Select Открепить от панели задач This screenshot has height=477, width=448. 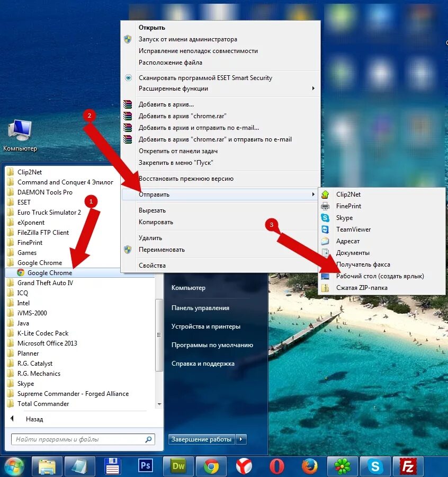pos(178,151)
